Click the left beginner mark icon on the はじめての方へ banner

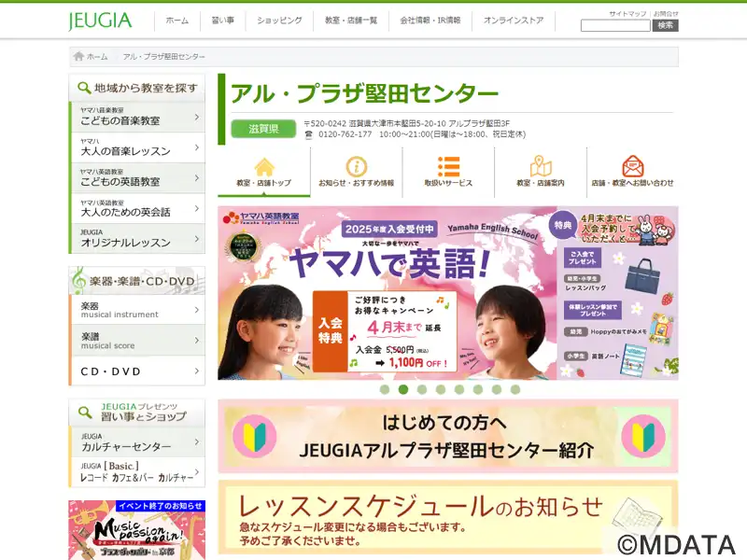[254, 436]
